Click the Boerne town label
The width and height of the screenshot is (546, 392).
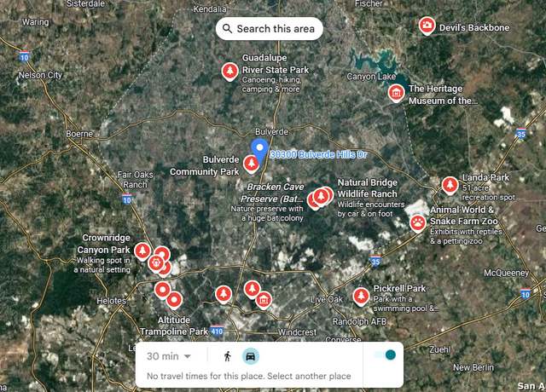tap(79, 134)
